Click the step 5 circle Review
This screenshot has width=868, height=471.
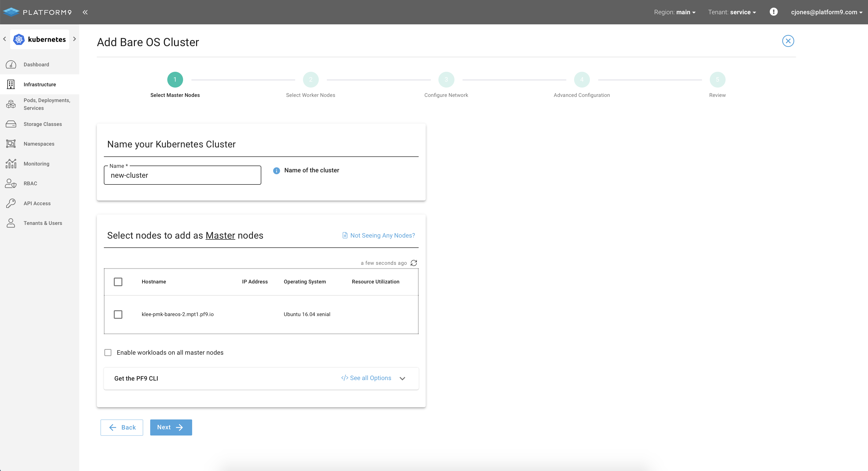coord(717,80)
